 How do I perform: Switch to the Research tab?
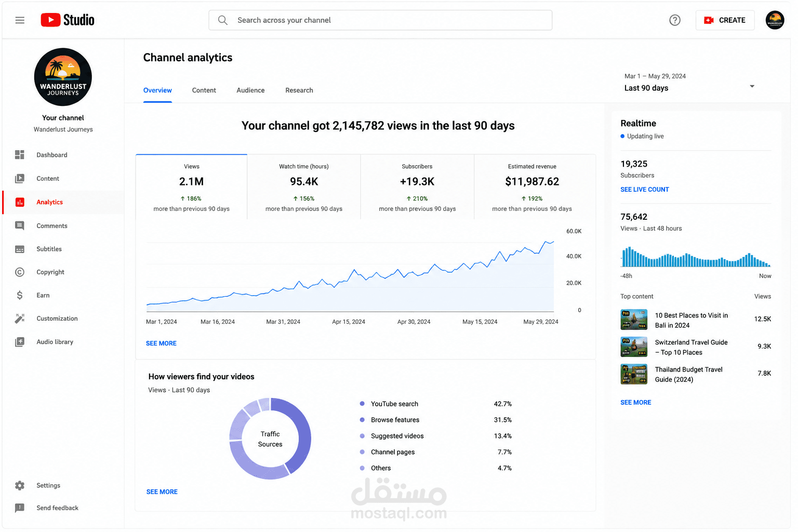point(299,90)
